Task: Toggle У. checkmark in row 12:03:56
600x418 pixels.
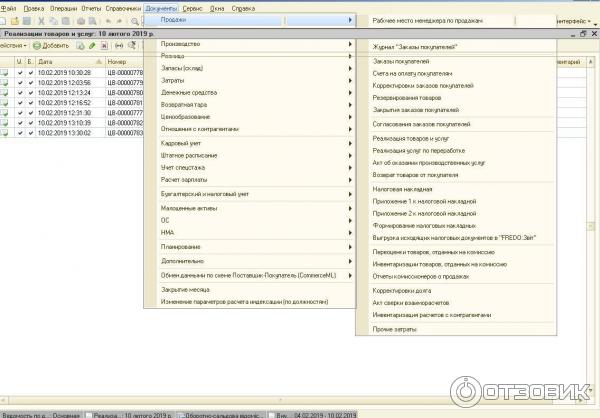Action: tap(20, 82)
